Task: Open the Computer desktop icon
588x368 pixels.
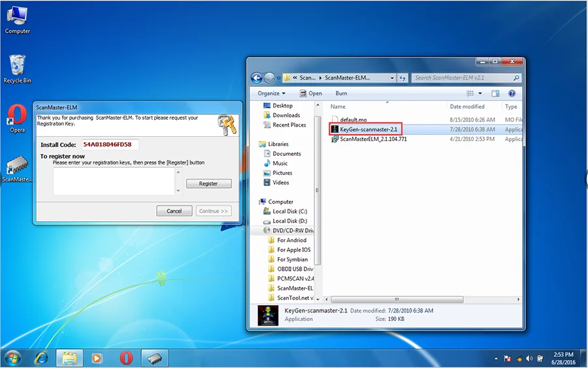Action: pos(17,20)
